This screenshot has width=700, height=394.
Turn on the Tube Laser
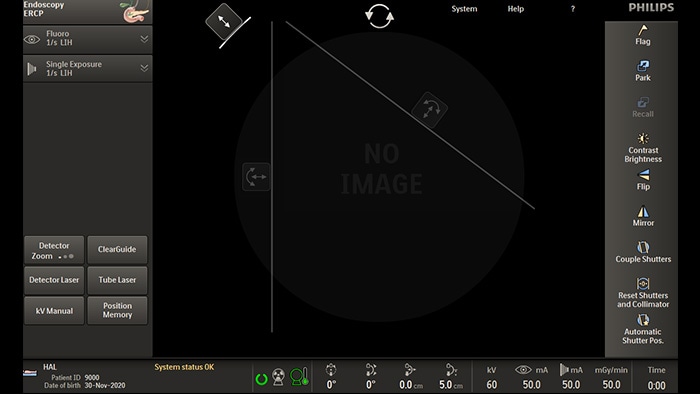coord(117,280)
